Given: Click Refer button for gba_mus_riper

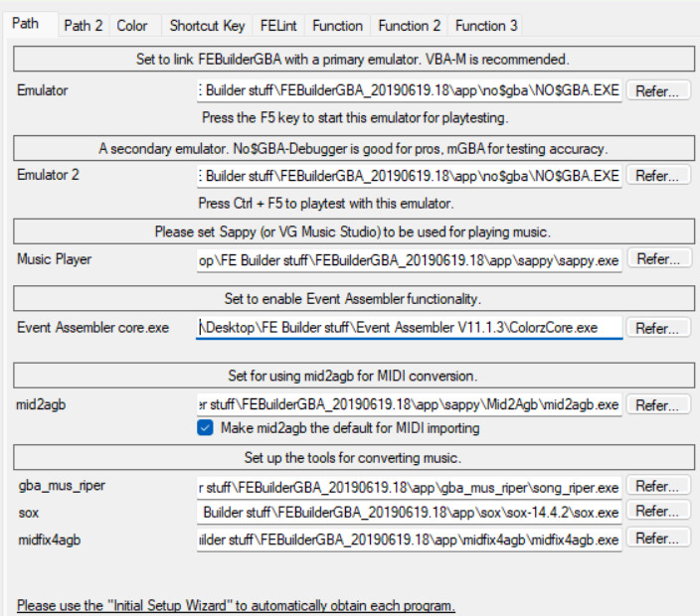Looking at the screenshot, I should click(657, 487).
